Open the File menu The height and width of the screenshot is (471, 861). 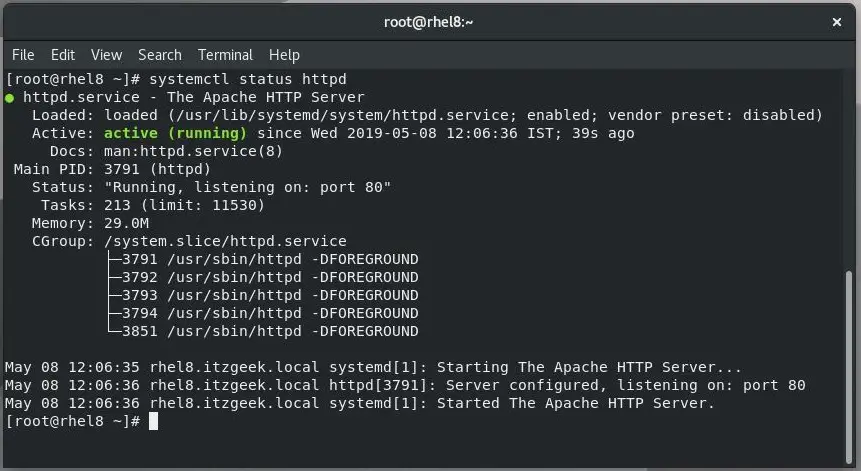tap(23, 55)
